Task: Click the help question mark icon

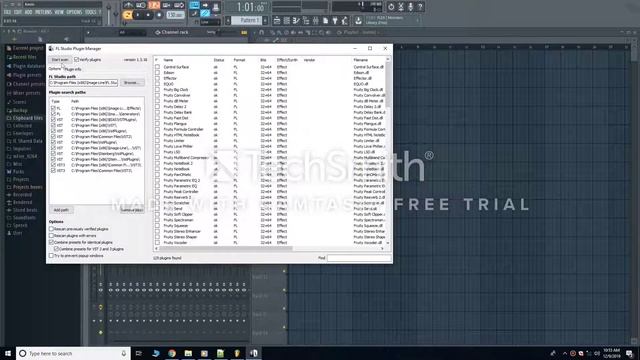Action: [x=420, y=7]
